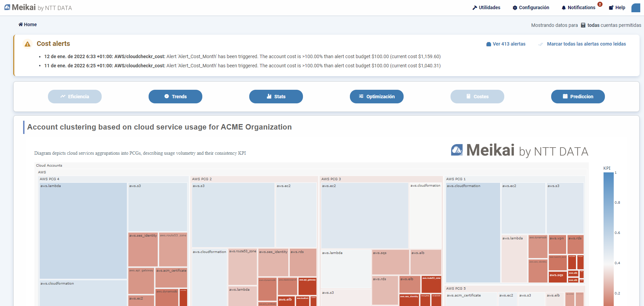This screenshot has height=306, width=644.
Task: Click aws.sqs tile in AWS PCG 3
Action: click(391, 262)
